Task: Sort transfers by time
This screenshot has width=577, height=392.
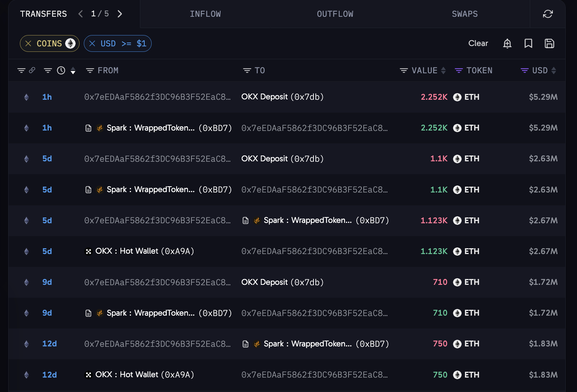Action: (x=73, y=71)
